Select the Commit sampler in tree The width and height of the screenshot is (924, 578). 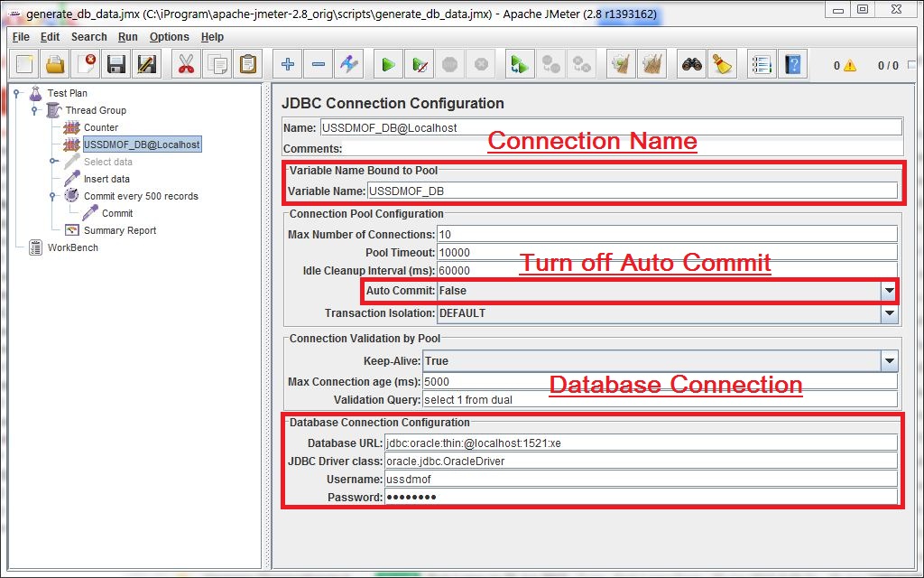117,213
